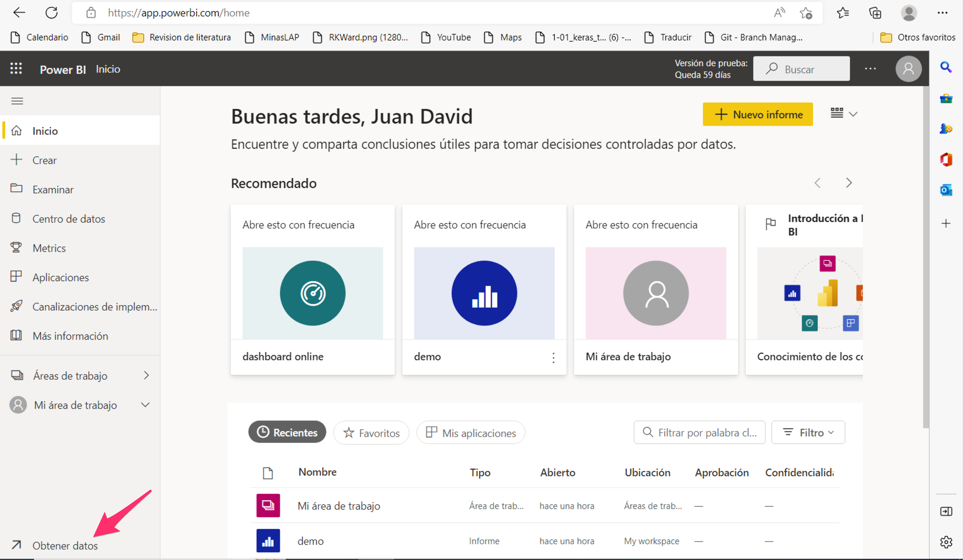This screenshot has height=560, width=963.
Task: Open Centro de datos
Action: click(80, 218)
